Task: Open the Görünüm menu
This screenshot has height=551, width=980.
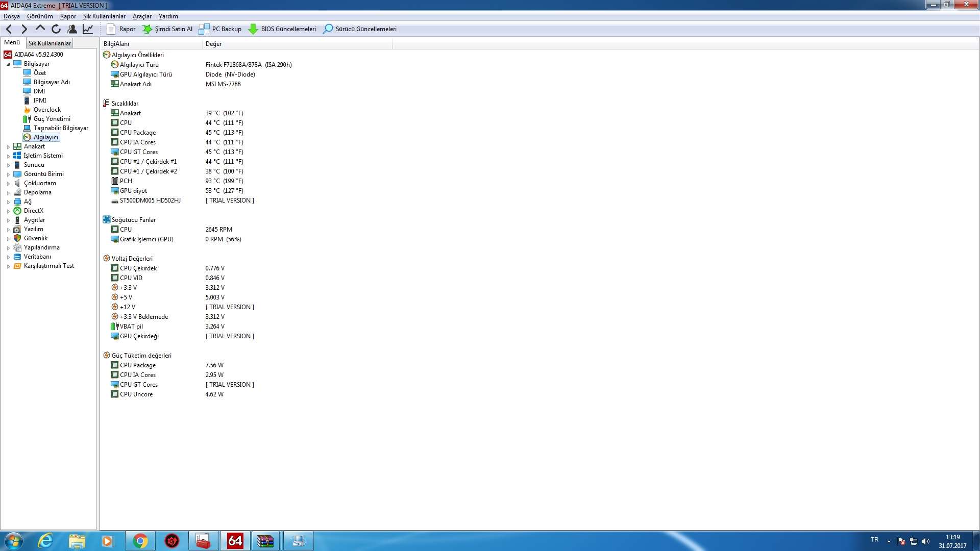Action: [40, 16]
